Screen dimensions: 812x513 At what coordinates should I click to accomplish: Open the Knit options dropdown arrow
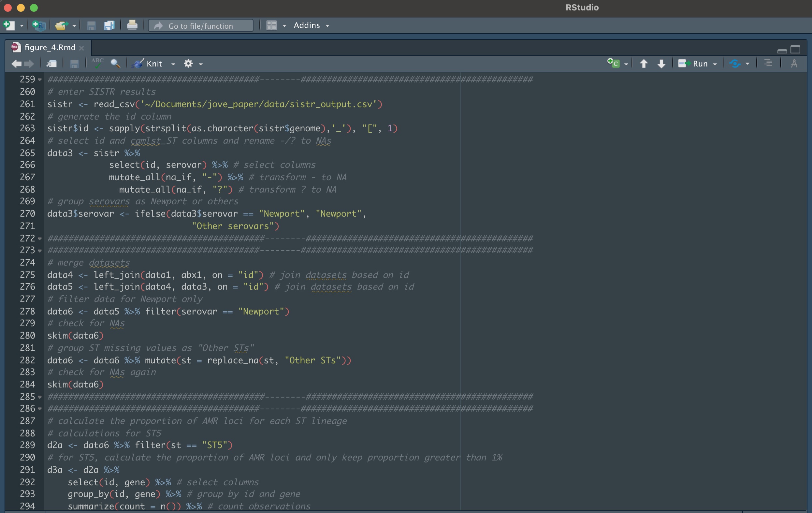[173, 64]
